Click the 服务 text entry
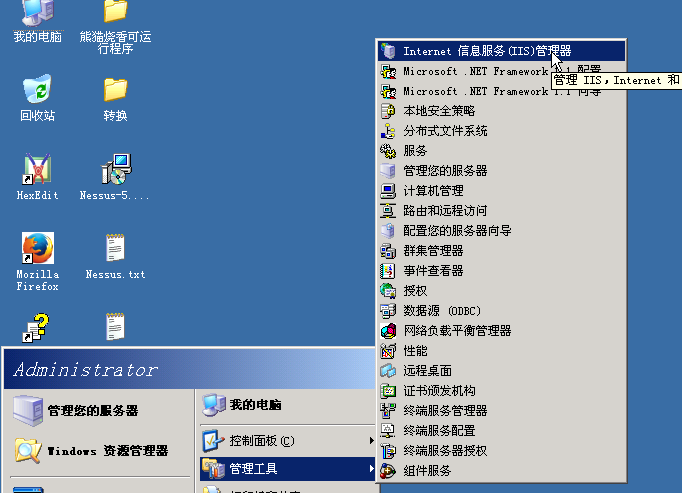The width and height of the screenshot is (682, 493). tap(415, 151)
